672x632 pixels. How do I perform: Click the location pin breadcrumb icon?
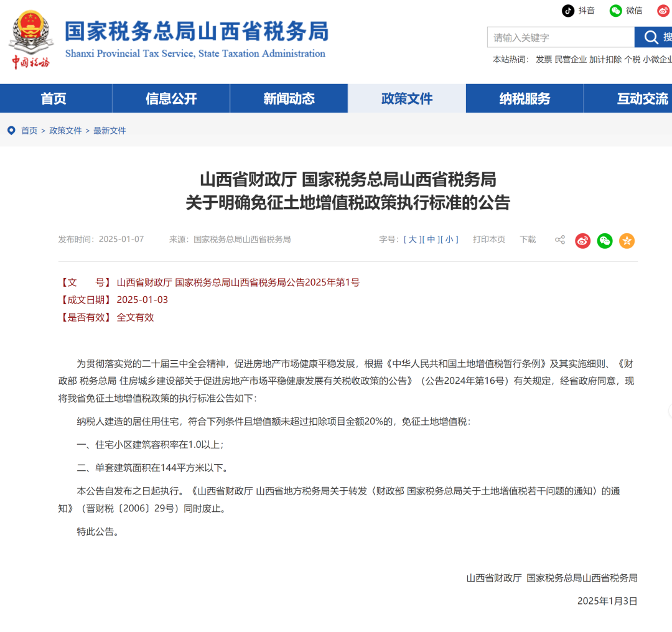[11, 131]
